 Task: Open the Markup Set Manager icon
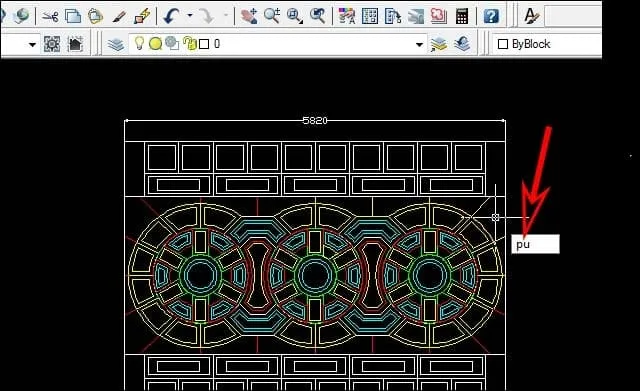[439, 16]
